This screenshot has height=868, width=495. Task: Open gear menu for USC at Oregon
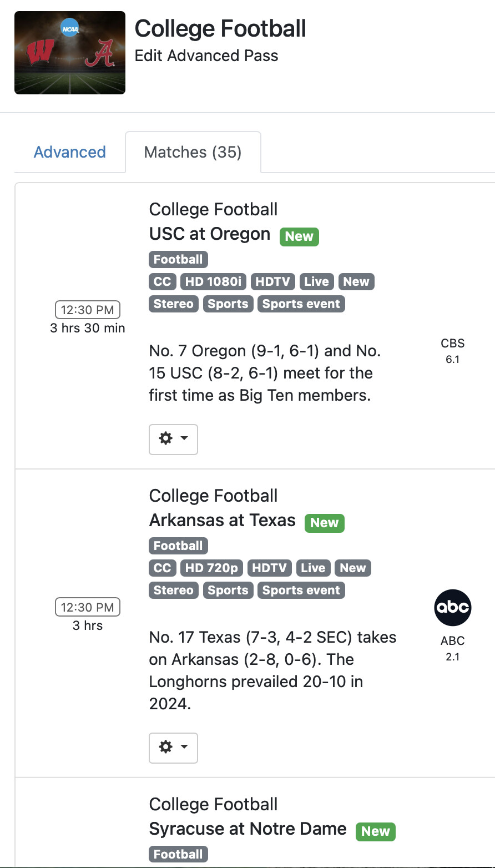click(173, 439)
